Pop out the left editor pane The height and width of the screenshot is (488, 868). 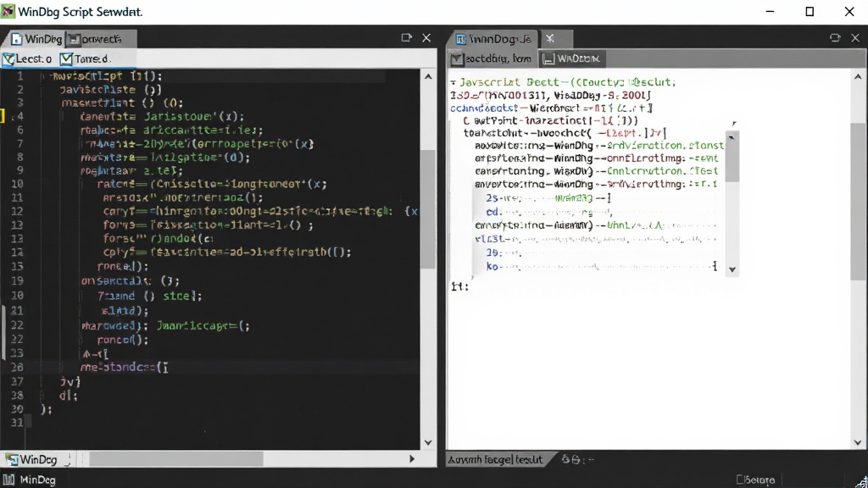406,37
